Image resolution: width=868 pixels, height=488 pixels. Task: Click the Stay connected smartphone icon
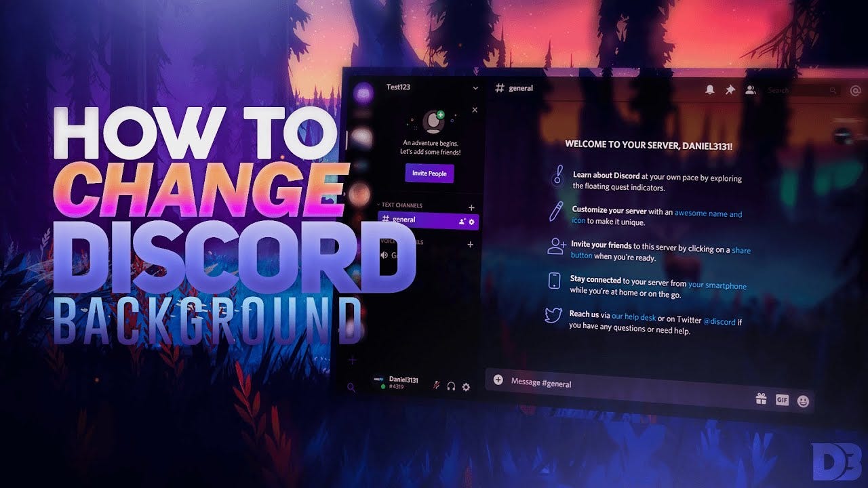[555, 281]
